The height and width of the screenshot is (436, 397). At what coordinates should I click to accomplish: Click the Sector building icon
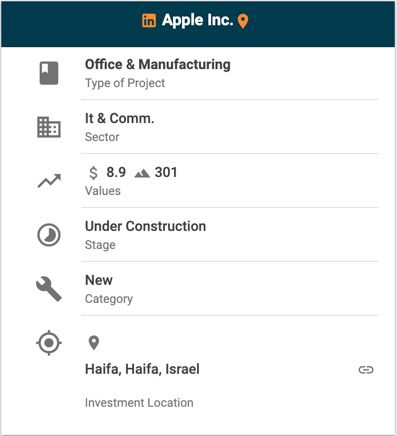pos(49,127)
